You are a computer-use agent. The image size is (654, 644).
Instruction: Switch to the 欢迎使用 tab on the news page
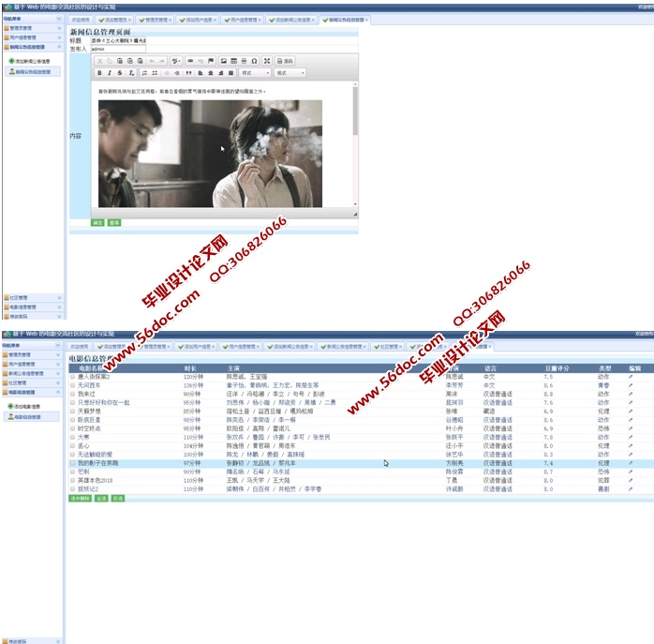click(x=81, y=20)
